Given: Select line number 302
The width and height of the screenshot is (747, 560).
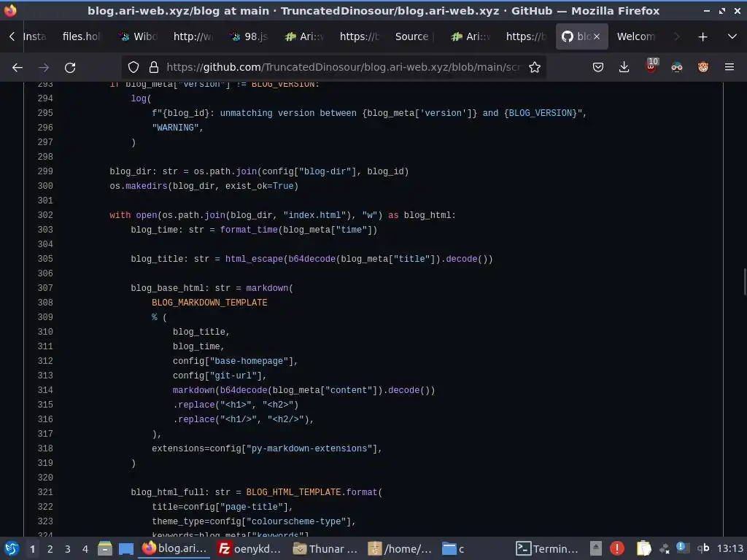Looking at the screenshot, I should click(x=45, y=215).
